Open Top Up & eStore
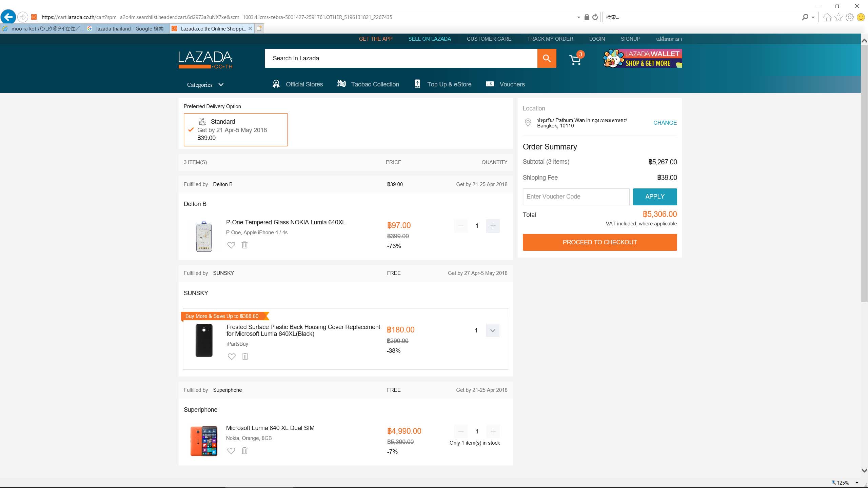 pyautogui.click(x=442, y=84)
